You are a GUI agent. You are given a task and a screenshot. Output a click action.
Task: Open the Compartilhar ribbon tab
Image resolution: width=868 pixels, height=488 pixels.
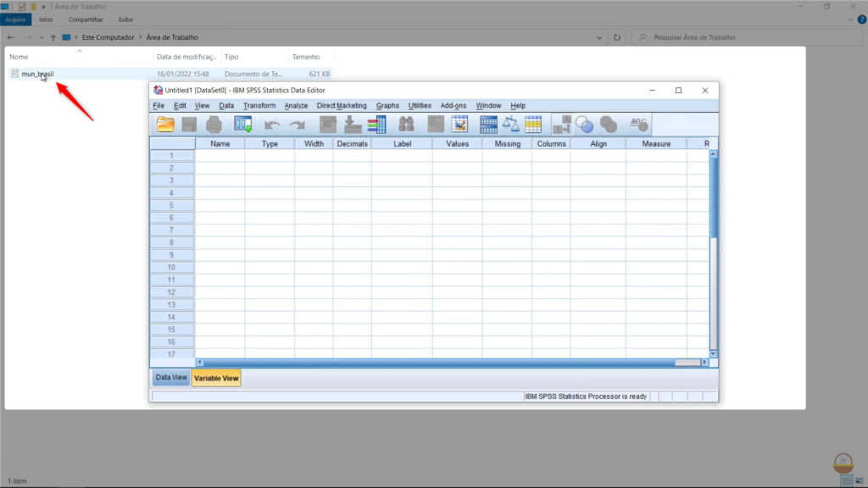(x=86, y=19)
